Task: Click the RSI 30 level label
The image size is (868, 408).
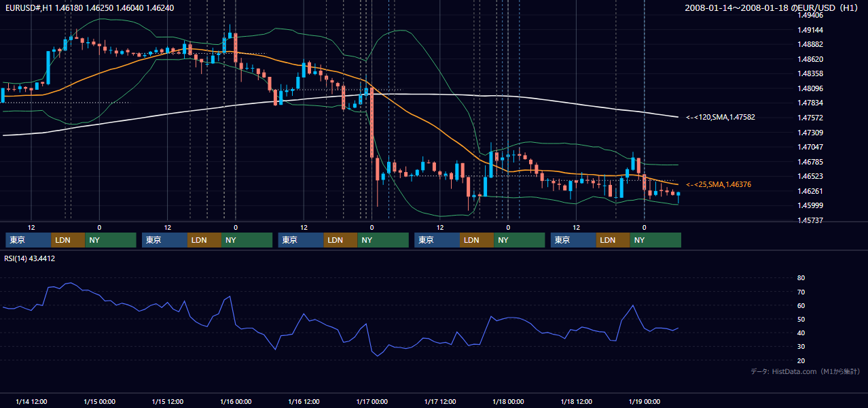Action: pyautogui.click(x=801, y=347)
